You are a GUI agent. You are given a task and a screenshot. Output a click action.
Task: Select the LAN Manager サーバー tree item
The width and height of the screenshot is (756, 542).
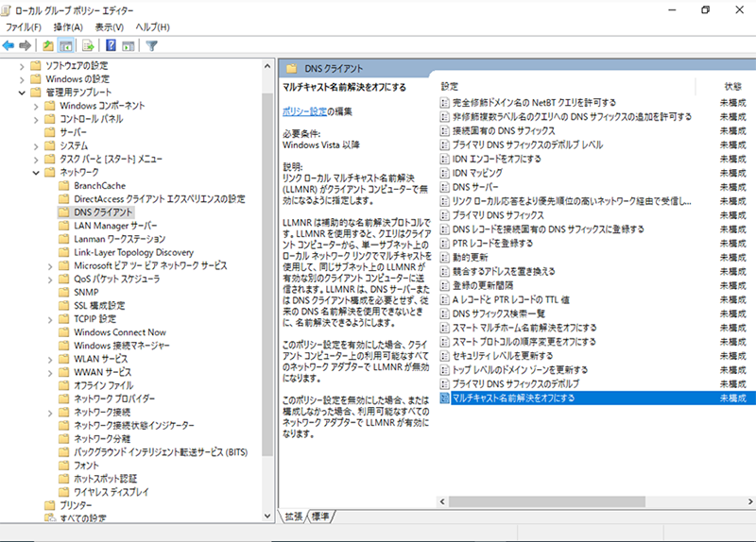(x=115, y=226)
